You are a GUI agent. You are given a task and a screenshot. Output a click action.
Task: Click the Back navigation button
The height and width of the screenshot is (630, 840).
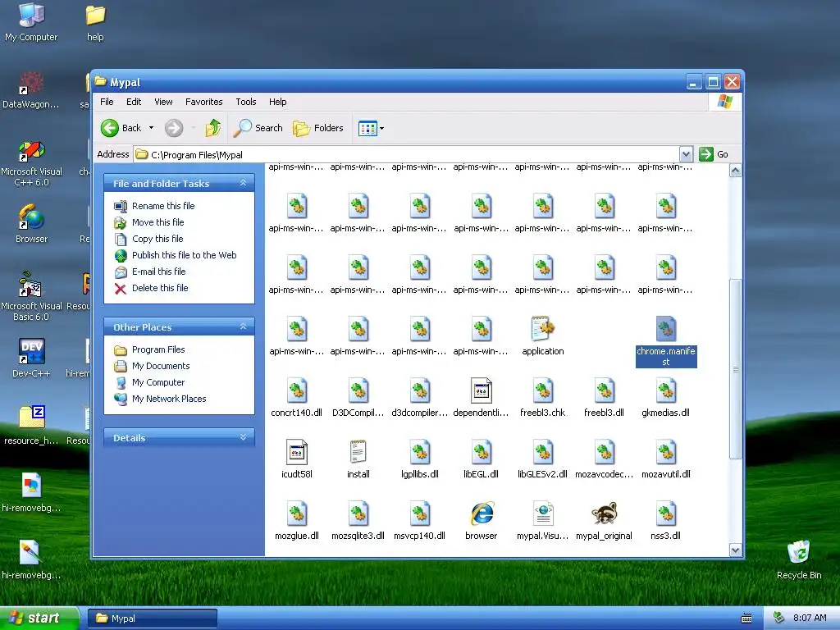click(x=121, y=128)
